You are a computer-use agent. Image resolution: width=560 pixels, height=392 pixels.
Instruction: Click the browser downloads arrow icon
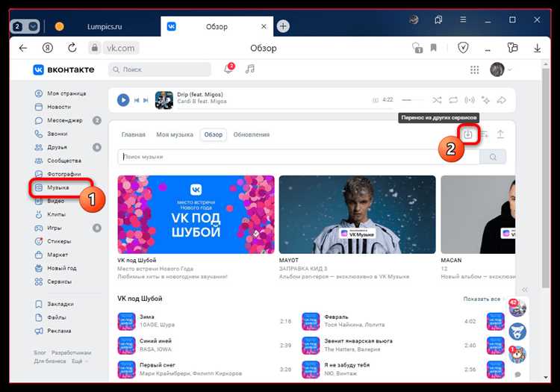[x=537, y=48]
